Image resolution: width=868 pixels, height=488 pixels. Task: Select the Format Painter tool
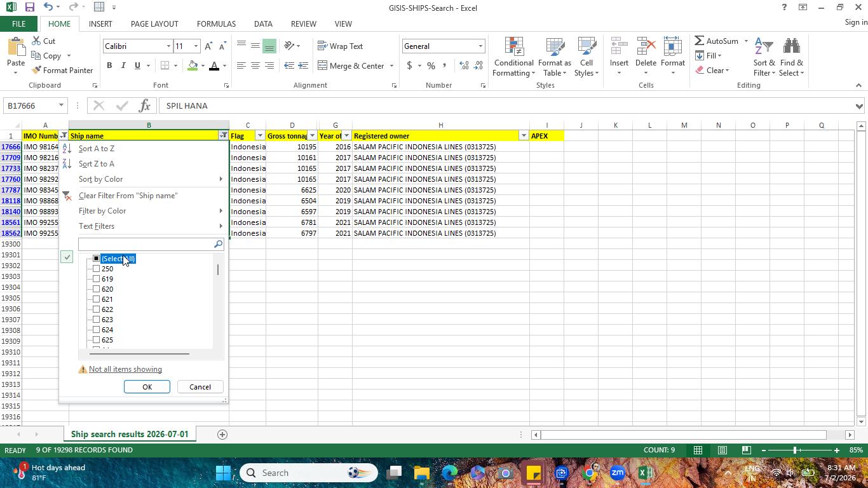point(62,70)
